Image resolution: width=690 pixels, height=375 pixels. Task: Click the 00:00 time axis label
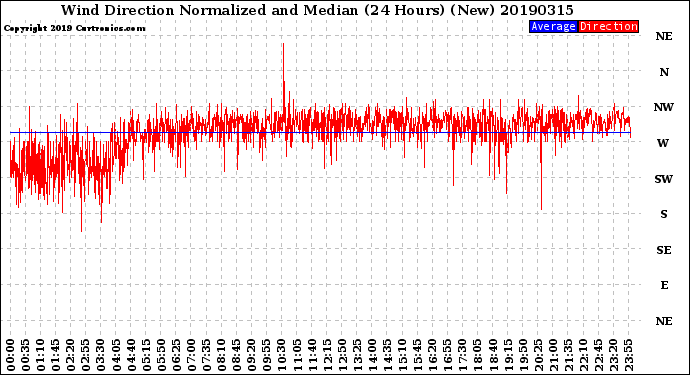[11, 355]
